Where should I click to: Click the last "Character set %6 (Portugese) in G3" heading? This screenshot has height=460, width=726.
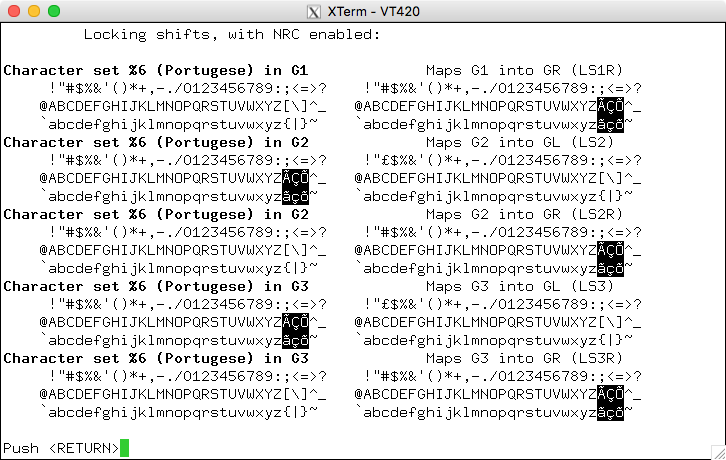tap(155, 358)
